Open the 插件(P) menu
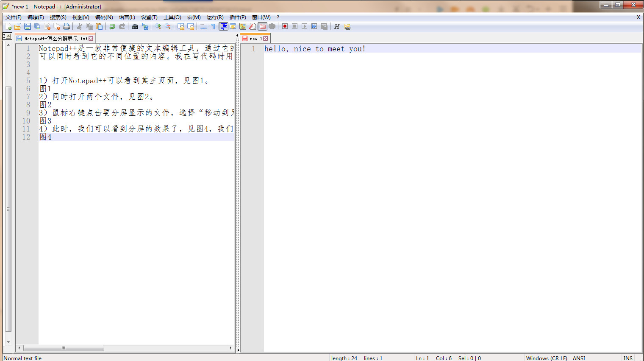 click(238, 17)
